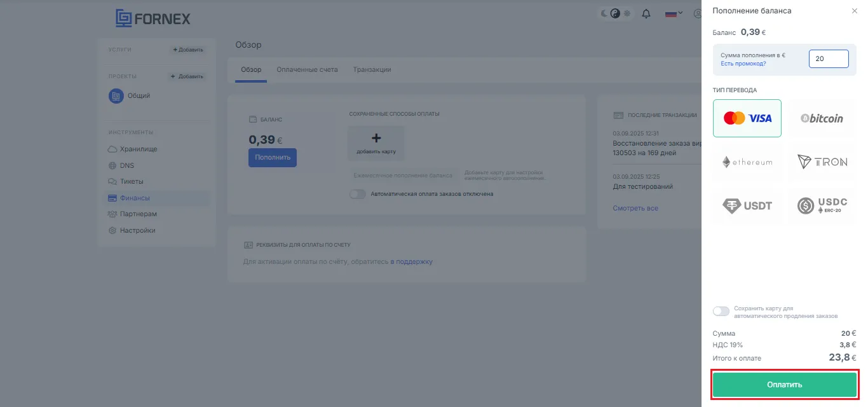Select the auto theme yin-yang icon

click(x=615, y=13)
